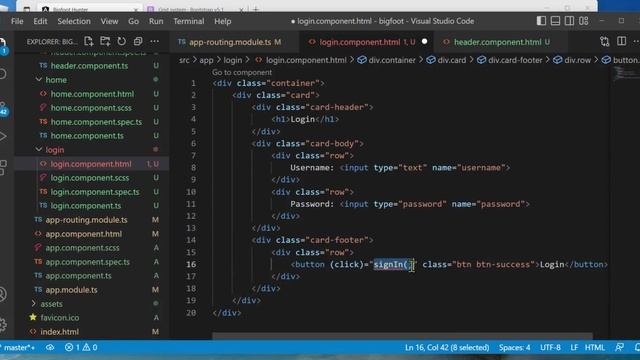
Task: Open the login folder breadcrumb
Action: click(x=233, y=60)
